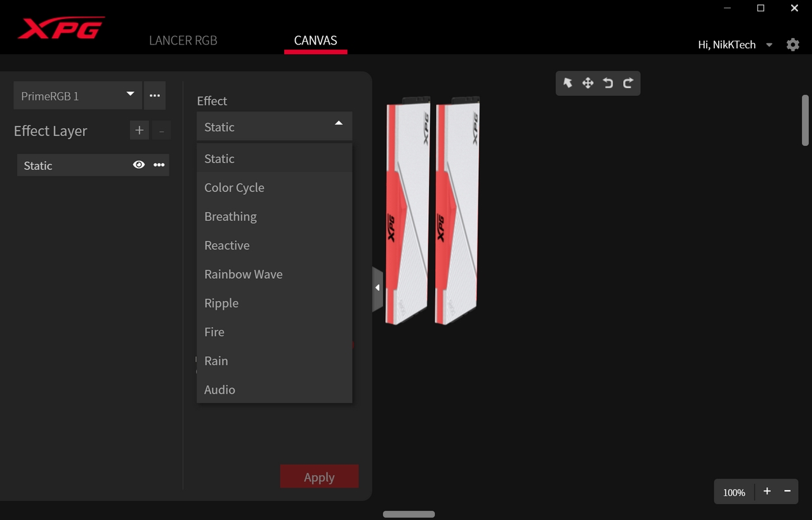Switch to the CANVAS tab
The height and width of the screenshot is (520, 812).
(x=315, y=41)
